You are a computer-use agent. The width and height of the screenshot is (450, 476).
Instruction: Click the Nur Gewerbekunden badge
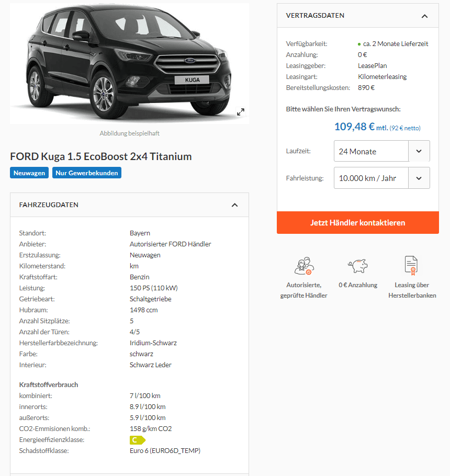coord(86,173)
